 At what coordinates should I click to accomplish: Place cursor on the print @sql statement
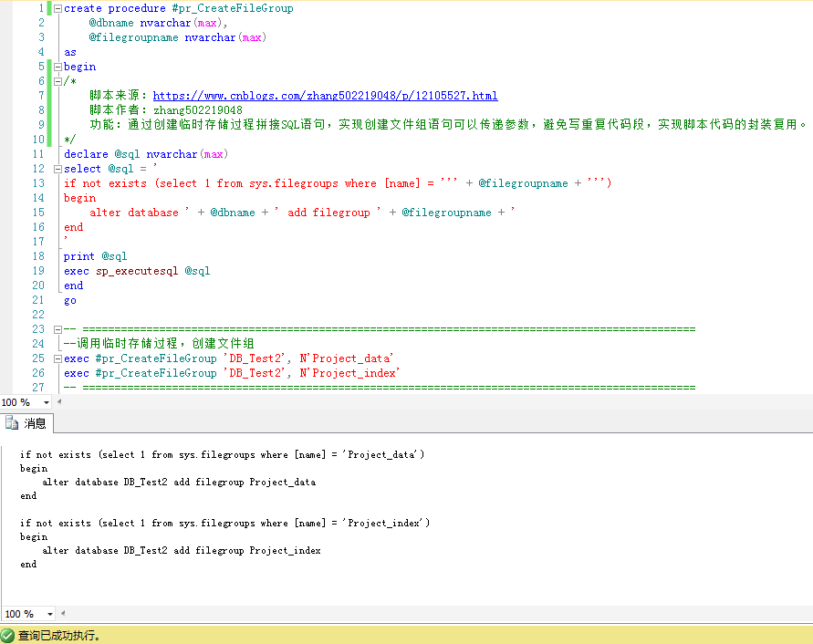96,255
